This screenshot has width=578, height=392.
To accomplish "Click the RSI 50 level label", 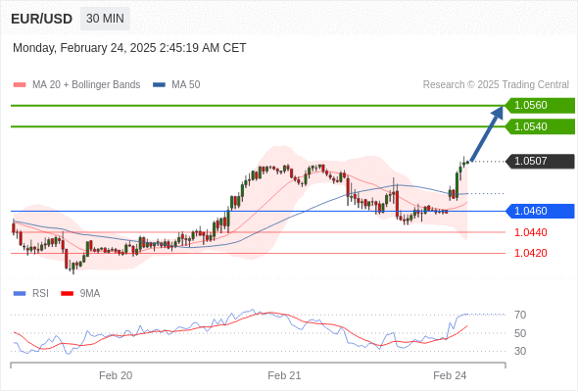I will pos(520,333).
